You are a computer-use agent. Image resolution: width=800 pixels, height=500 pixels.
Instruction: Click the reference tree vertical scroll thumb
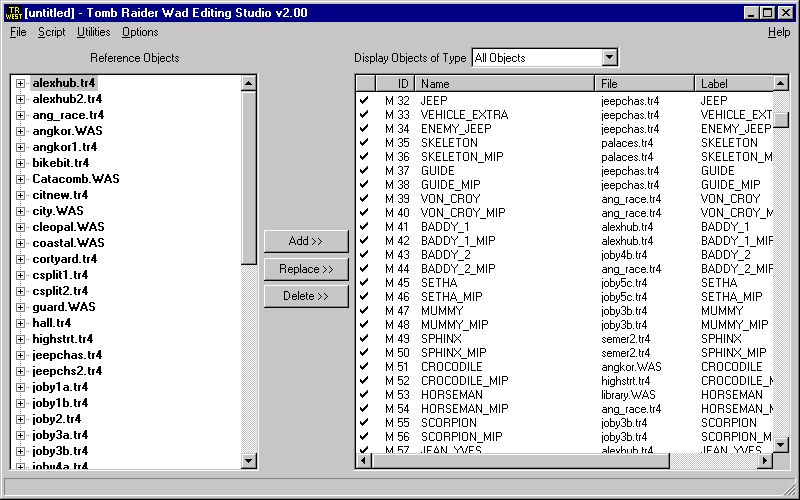click(248, 178)
